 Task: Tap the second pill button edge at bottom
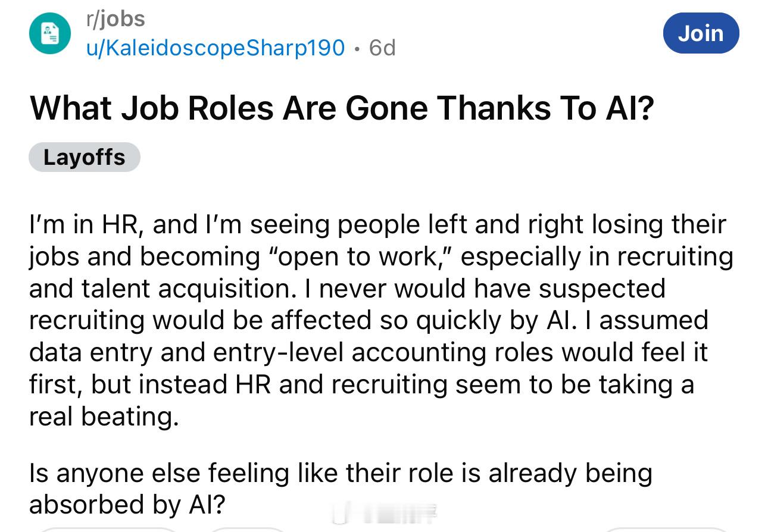pyautogui.click(x=247, y=528)
